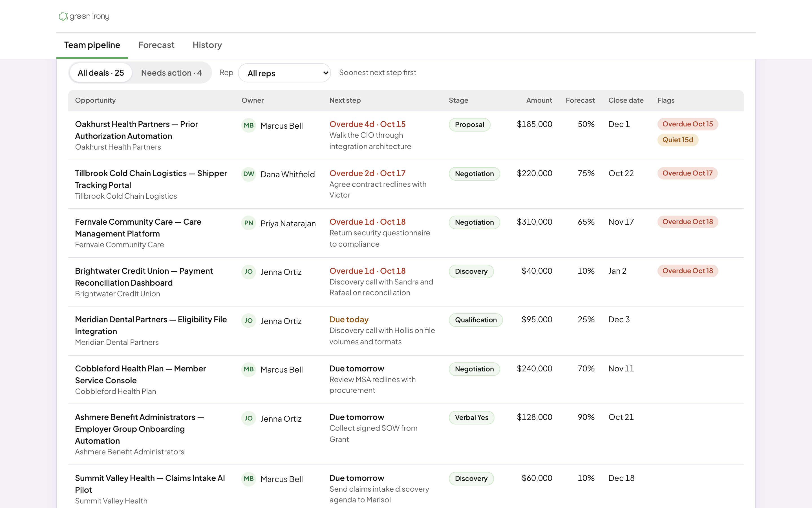Open Ashmere Benefit Administrators onboarding deal
The height and width of the screenshot is (508, 812).
click(139, 429)
